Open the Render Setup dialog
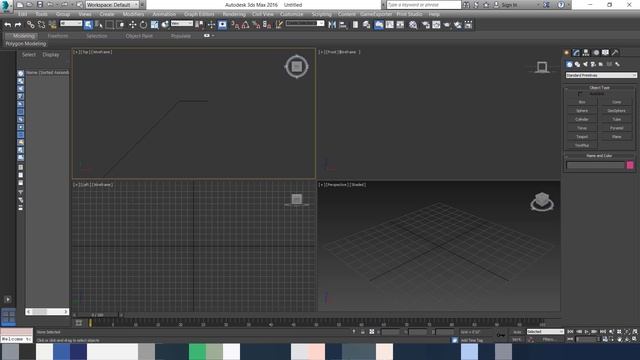This screenshot has width=640, height=360. coord(425,25)
